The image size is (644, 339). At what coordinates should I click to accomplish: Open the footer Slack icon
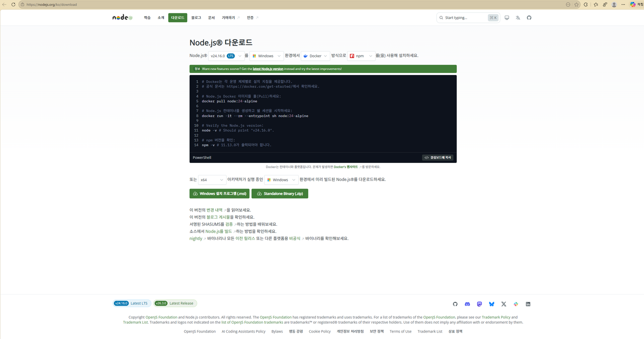(x=516, y=304)
